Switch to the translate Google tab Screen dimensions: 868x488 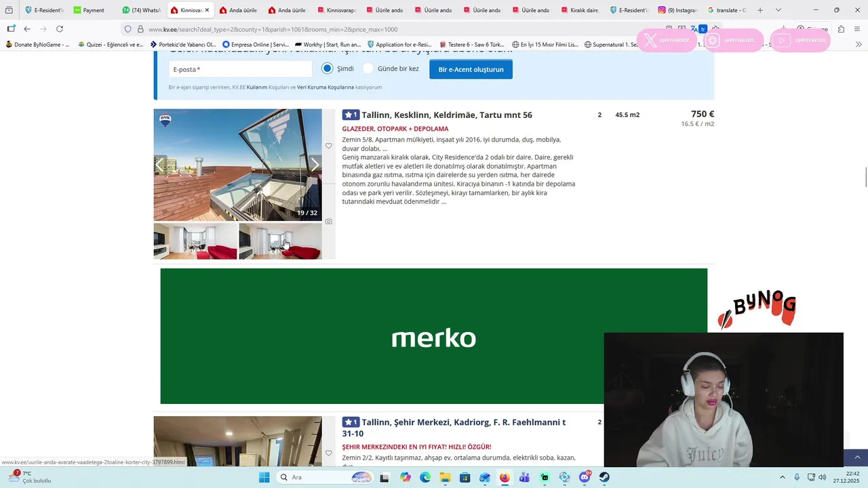click(x=727, y=10)
